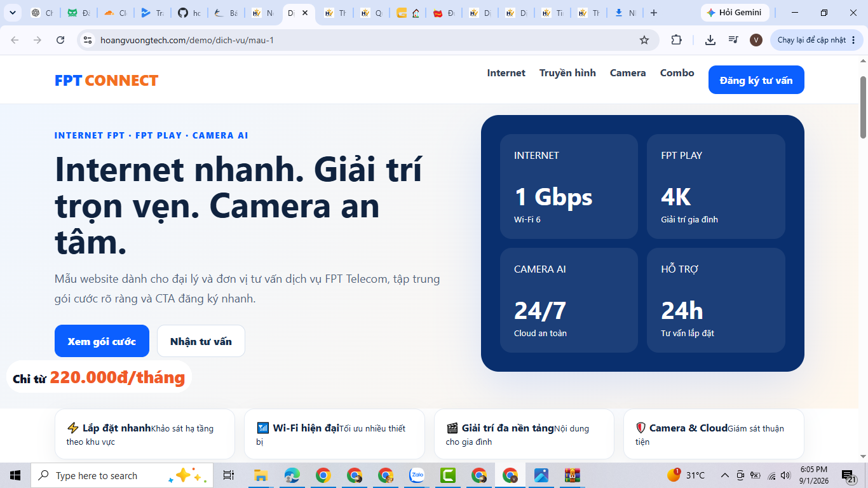Click the Đăng ký tư vấn button
Viewport: 868px width, 488px height.
[756, 80]
